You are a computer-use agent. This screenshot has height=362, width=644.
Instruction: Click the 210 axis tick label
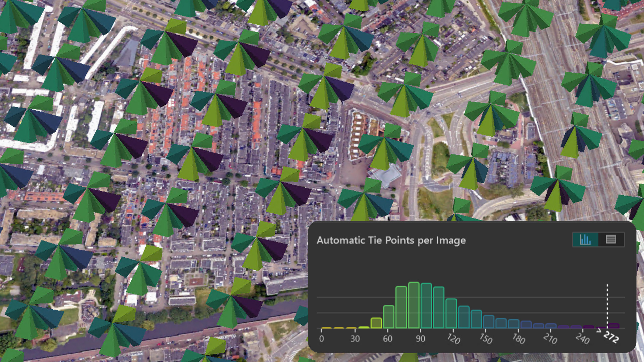pos(550,338)
